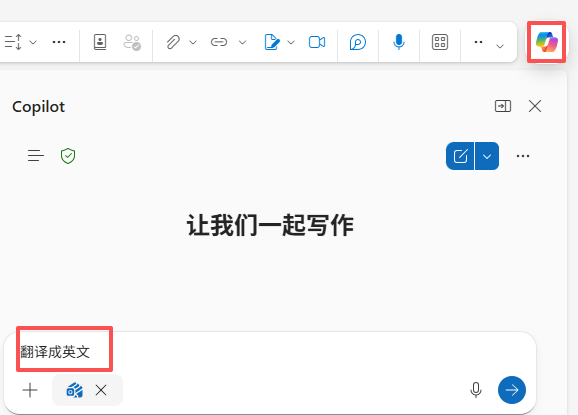Open the first toolbar ellipsis menu
Screen dimensions: 578x415
59,42
